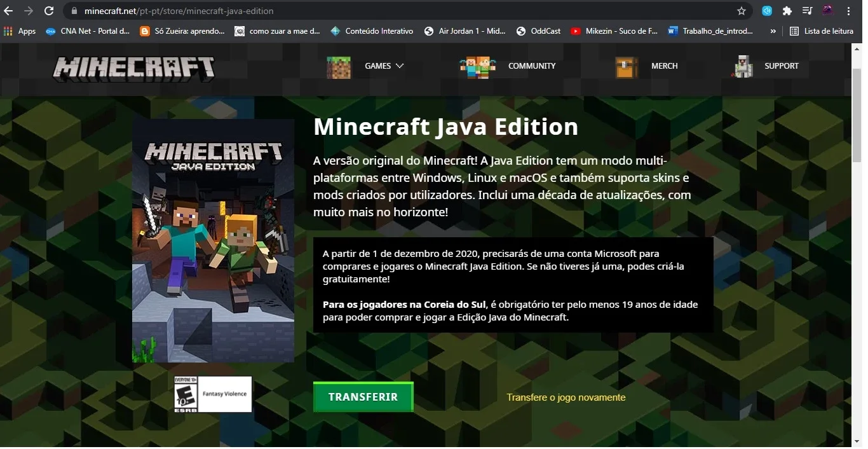Click the scrollbar down arrow
The height and width of the screenshot is (449, 868).
[x=857, y=441]
